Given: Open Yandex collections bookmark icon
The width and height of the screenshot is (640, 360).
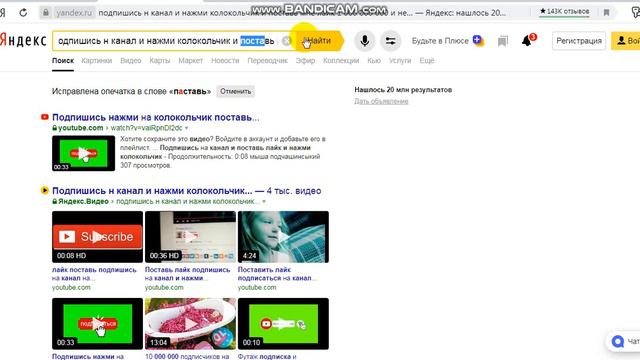Looking at the screenshot, I should (x=503, y=41).
